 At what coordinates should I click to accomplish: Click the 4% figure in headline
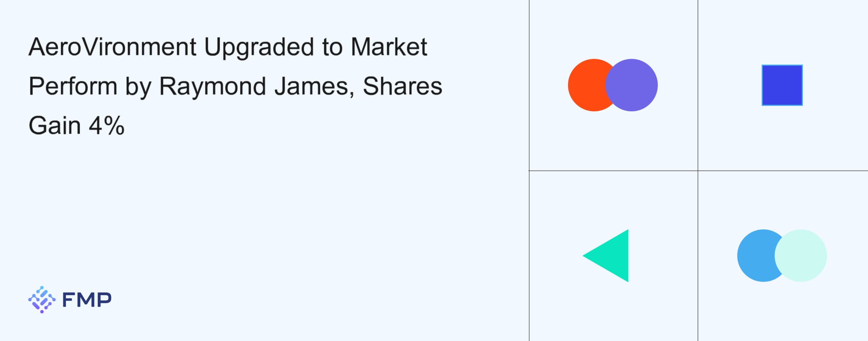(106, 126)
